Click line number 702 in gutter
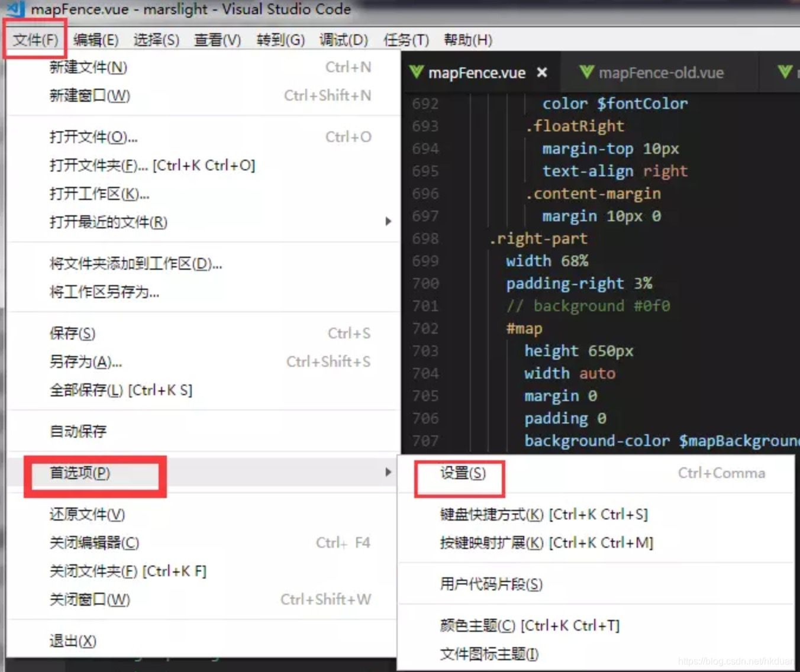The height and width of the screenshot is (672, 800). [425, 328]
